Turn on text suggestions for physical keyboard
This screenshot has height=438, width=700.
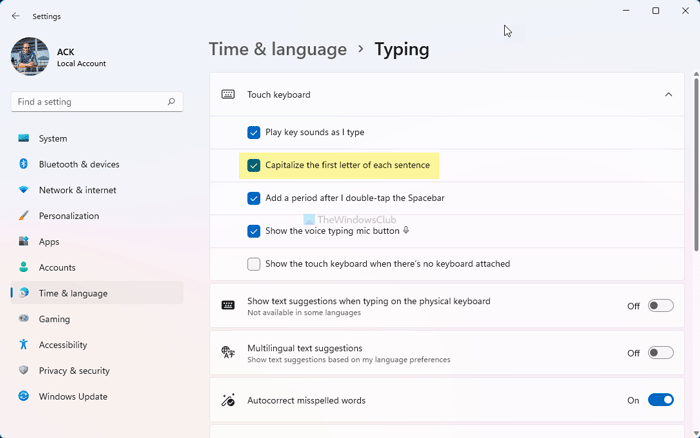tap(660, 306)
